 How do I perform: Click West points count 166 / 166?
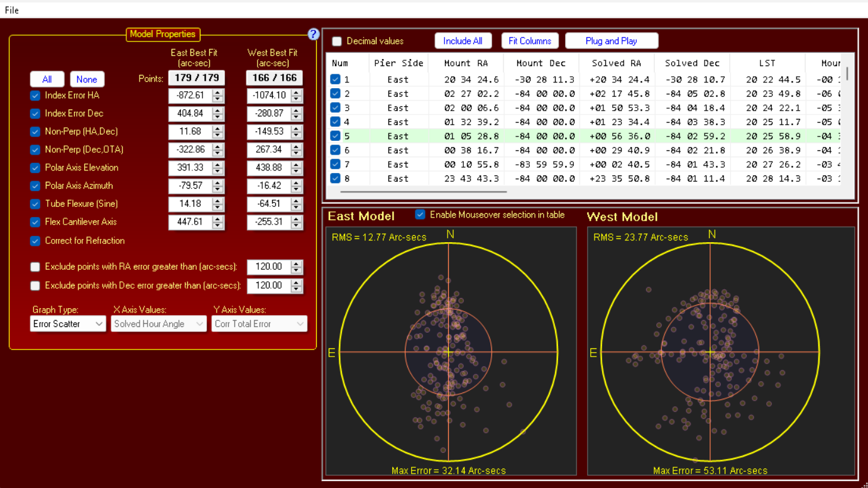(275, 78)
